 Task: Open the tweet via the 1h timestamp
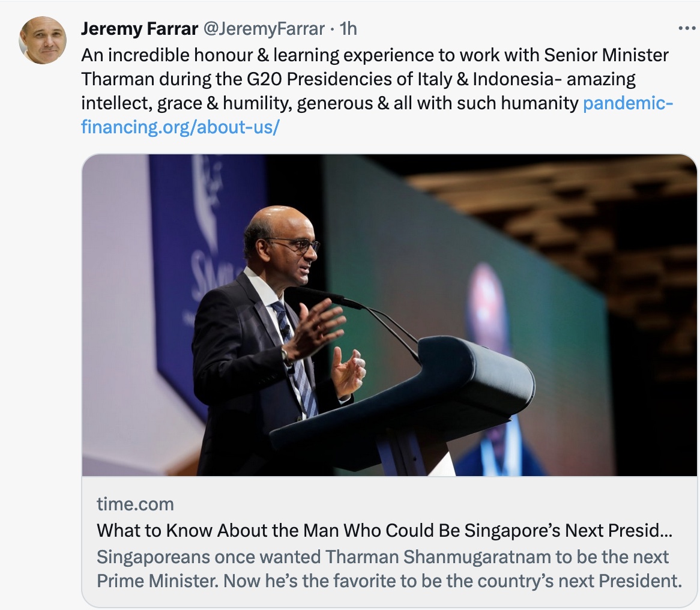(x=349, y=28)
